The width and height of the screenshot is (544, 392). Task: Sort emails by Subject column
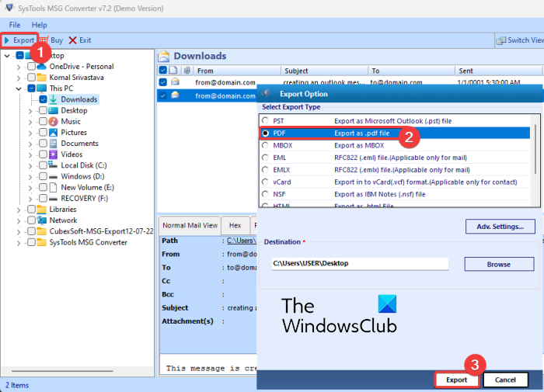tap(324, 71)
